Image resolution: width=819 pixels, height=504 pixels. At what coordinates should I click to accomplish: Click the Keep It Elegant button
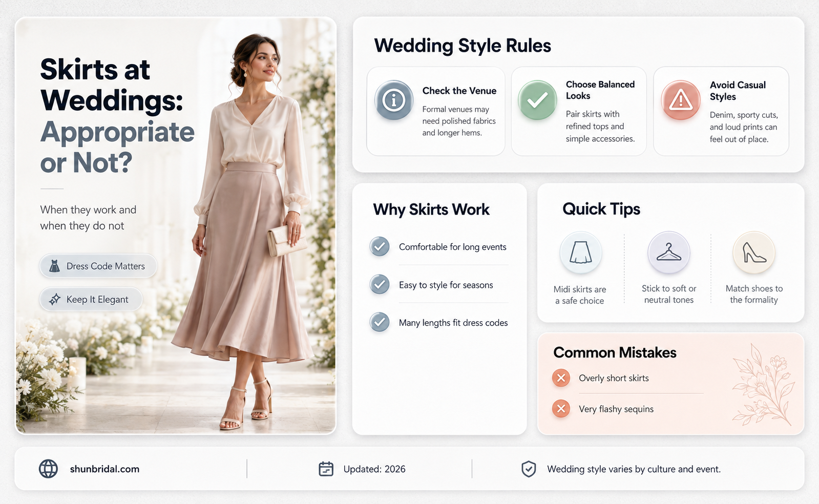(x=91, y=300)
